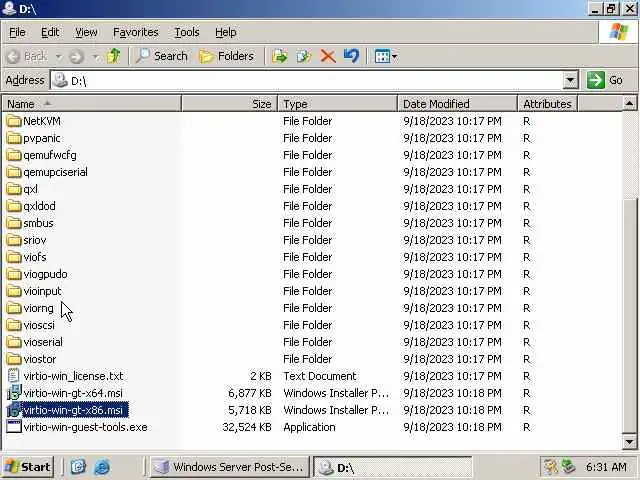
Task: Select the viogpudo folder icon
Action: (x=14, y=274)
